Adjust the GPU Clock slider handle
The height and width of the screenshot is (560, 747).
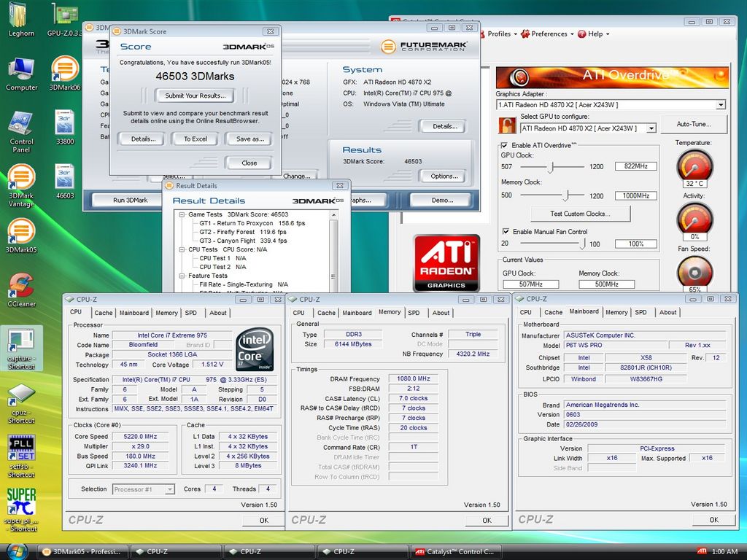coord(551,167)
